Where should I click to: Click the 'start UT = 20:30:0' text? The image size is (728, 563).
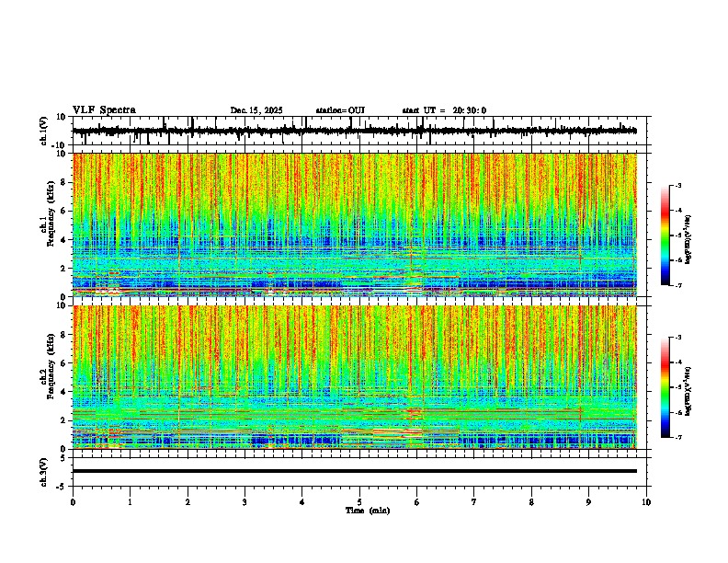click(x=444, y=110)
